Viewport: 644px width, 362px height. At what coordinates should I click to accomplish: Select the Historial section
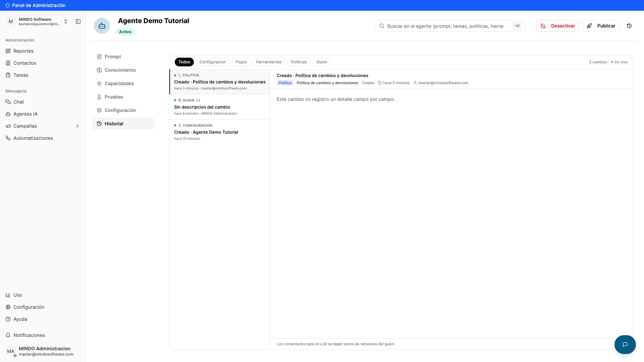[123, 124]
